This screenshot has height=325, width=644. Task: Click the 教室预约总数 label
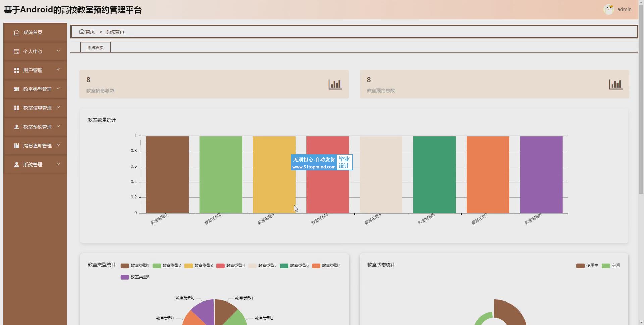381,91
